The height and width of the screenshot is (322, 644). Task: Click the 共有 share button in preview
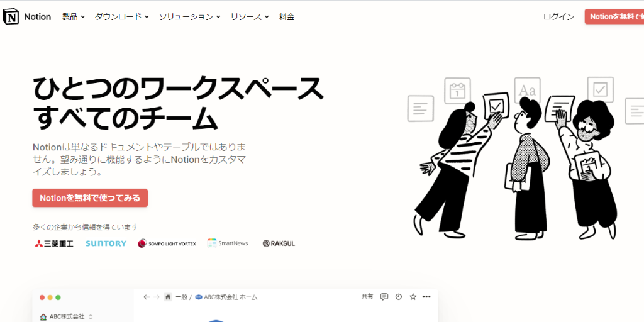pos(367,296)
